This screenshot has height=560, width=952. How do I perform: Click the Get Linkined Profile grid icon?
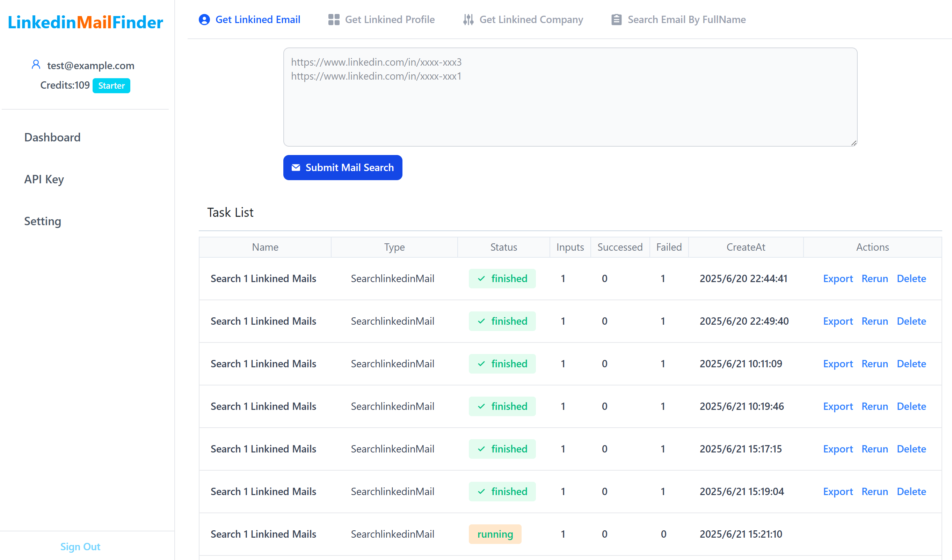click(334, 20)
